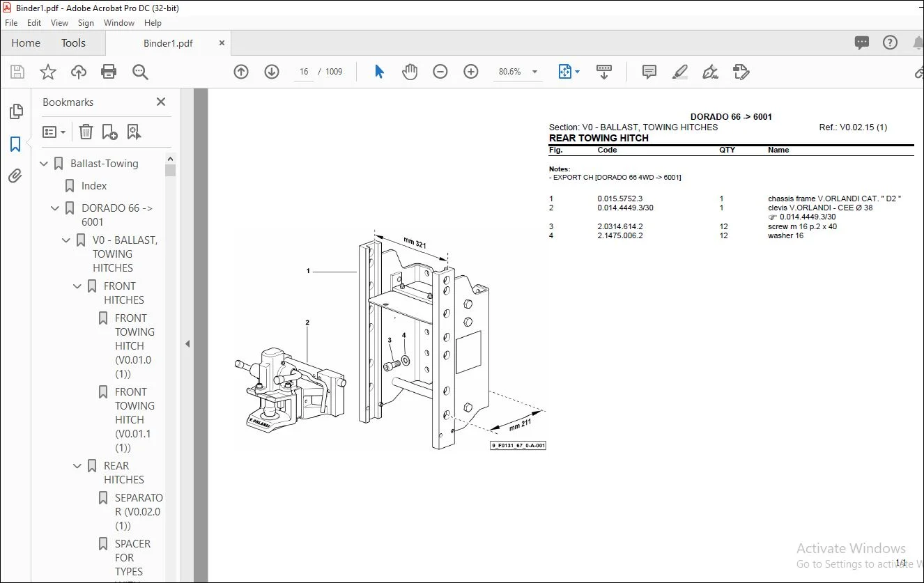Viewport: 924px width, 583px height.
Task: Click the 'screw m 16 p.2 x 40' entry
Action: (x=803, y=226)
